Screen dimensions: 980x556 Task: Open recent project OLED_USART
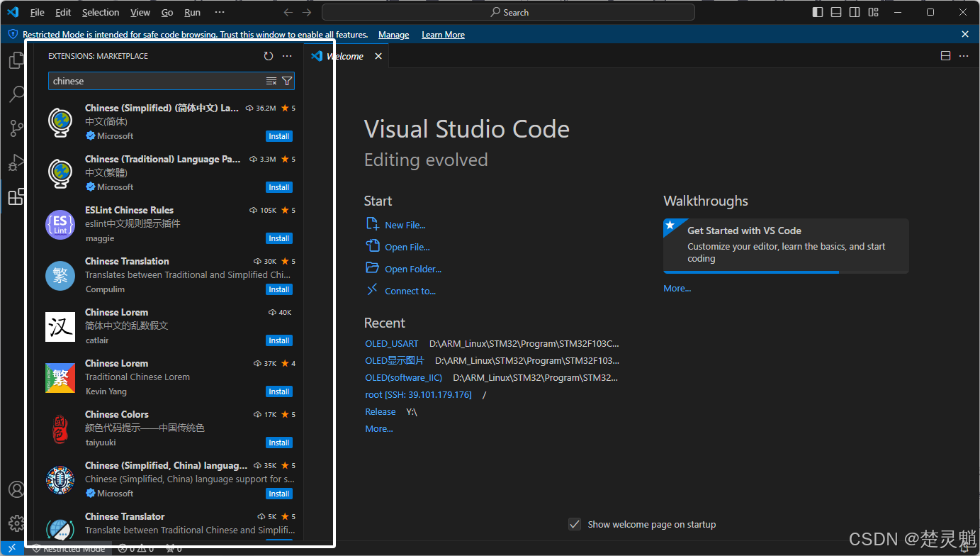(392, 343)
